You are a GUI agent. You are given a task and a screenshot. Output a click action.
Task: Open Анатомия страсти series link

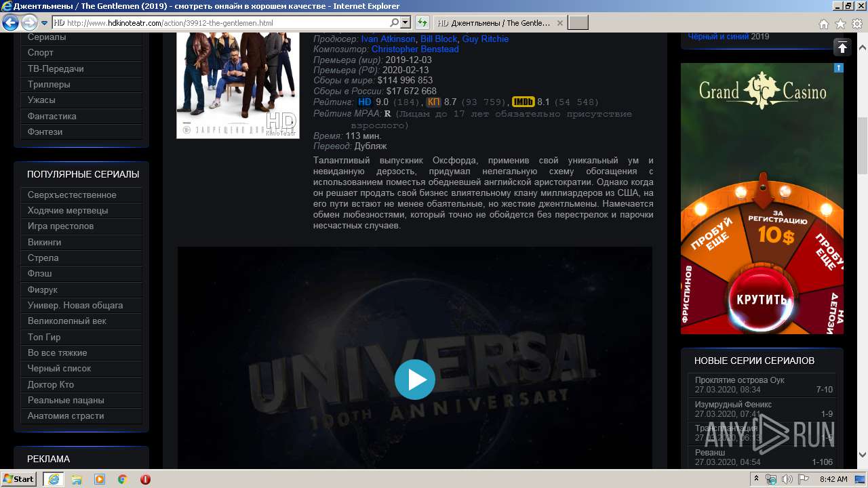click(x=81, y=415)
